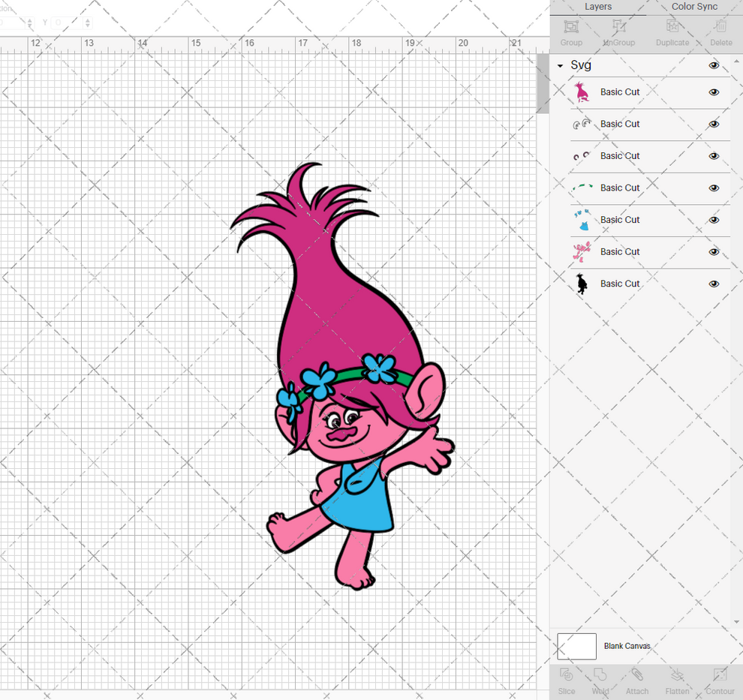
Task: Hide the black silhouette Basic Cut layer
Action: (714, 284)
